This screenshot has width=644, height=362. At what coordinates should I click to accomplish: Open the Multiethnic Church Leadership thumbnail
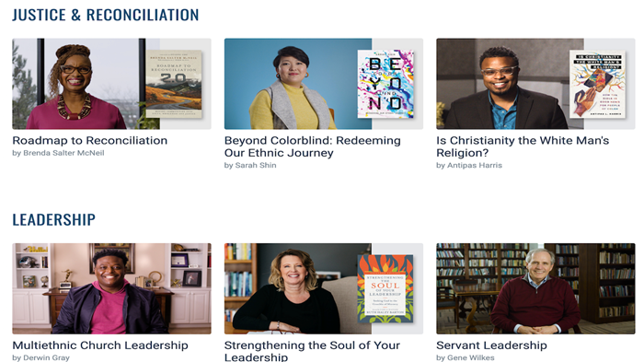pyautogui.click(x=111, y=288)
